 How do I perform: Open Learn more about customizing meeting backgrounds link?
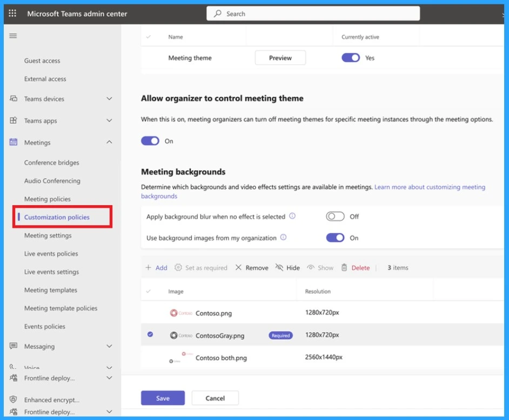click(x=430, y=187)
